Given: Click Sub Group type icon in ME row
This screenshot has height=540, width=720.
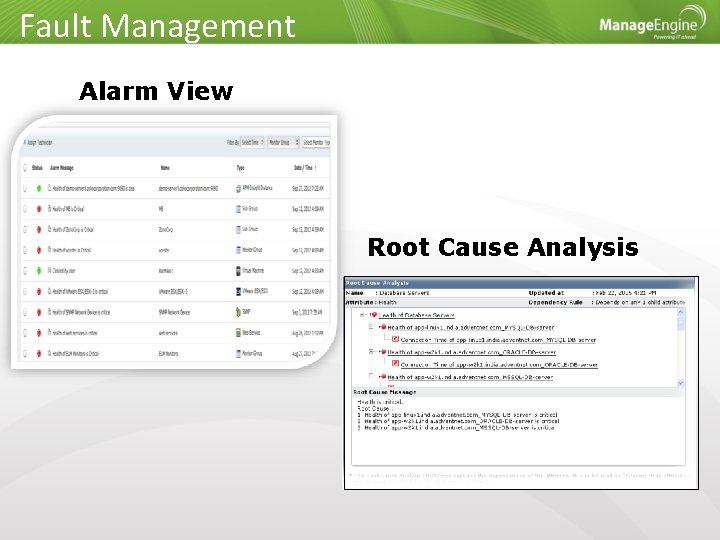Looking at the screenshot, I should click(x=238, y=209).
